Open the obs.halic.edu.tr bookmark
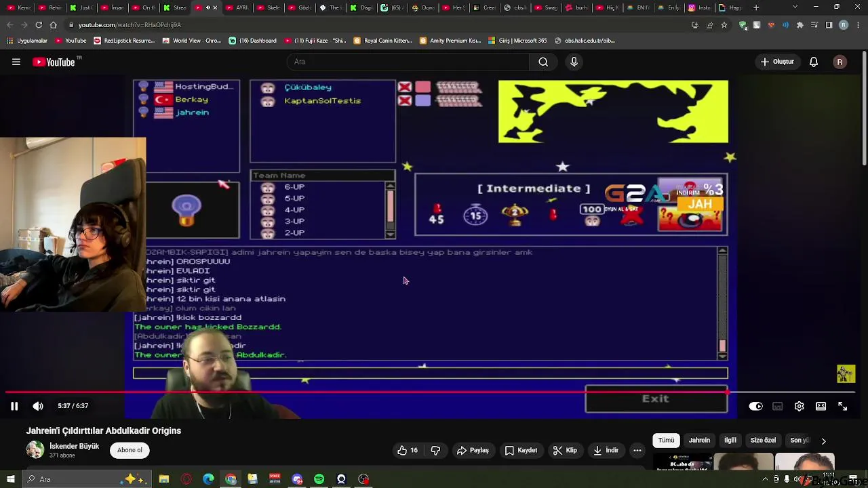Image resolution: width=868 pixels, height=488 pixels. (x=585, y=41)
